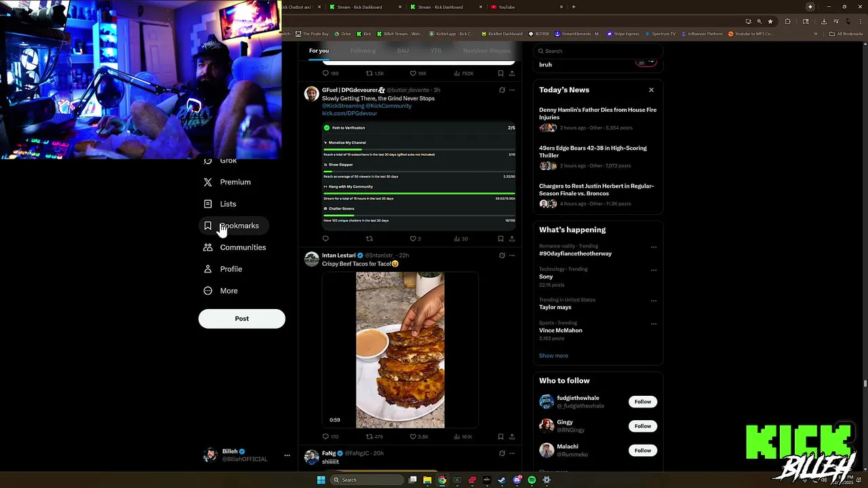Open Lists in the sidebar
The width and height of the screenshot is (868, 488).
point(220,204)
